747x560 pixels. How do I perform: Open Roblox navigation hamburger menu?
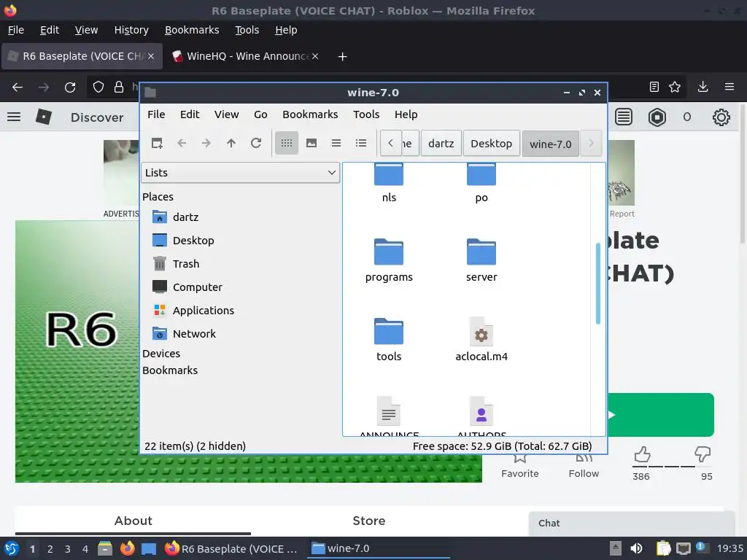pyautogui.click(x=14, y=117)
